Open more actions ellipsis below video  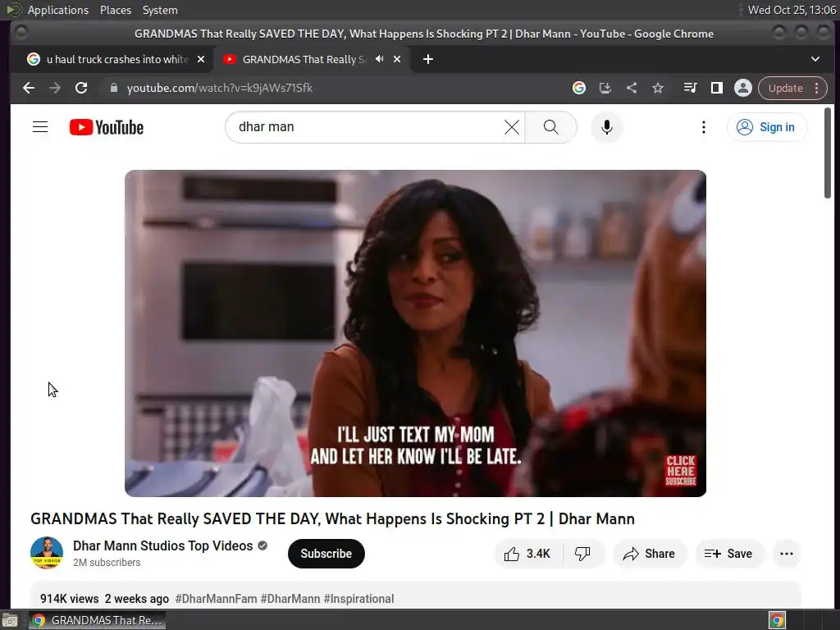coord(787,554)
